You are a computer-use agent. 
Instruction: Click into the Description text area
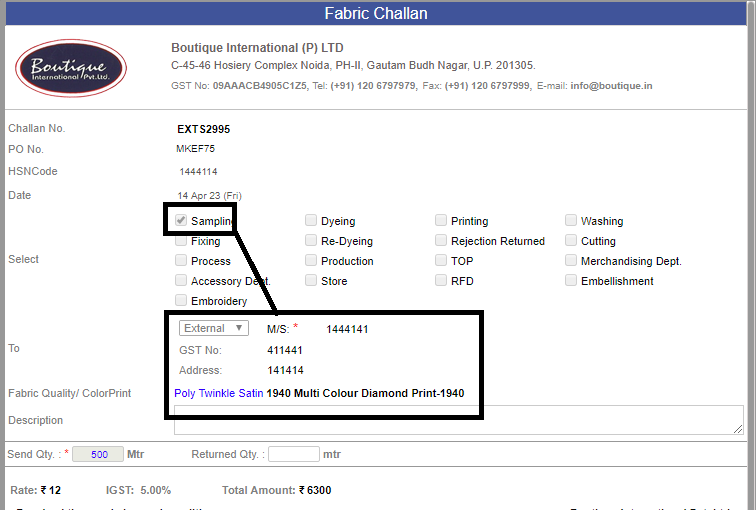[x=459, y=420]
